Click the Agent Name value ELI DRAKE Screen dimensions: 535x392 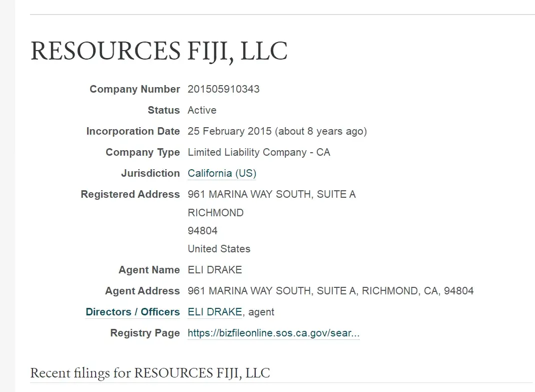[215, 270]
